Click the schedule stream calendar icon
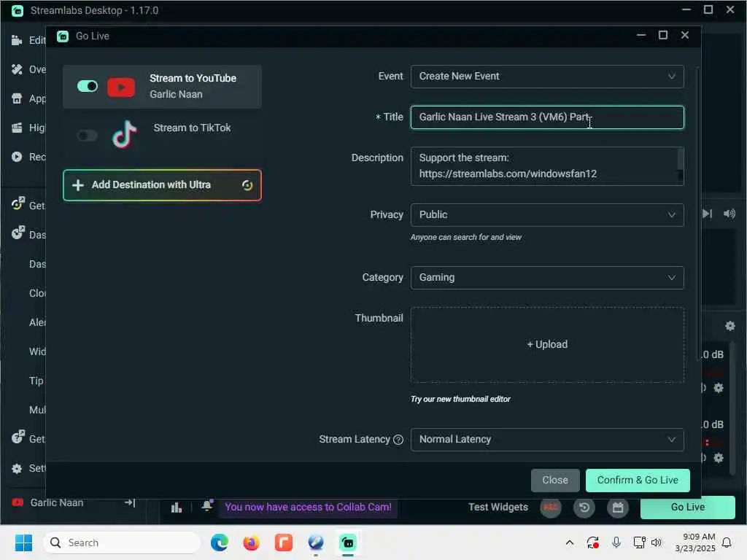This screenshot has width=747, height=560. click(x=617, y=507)
